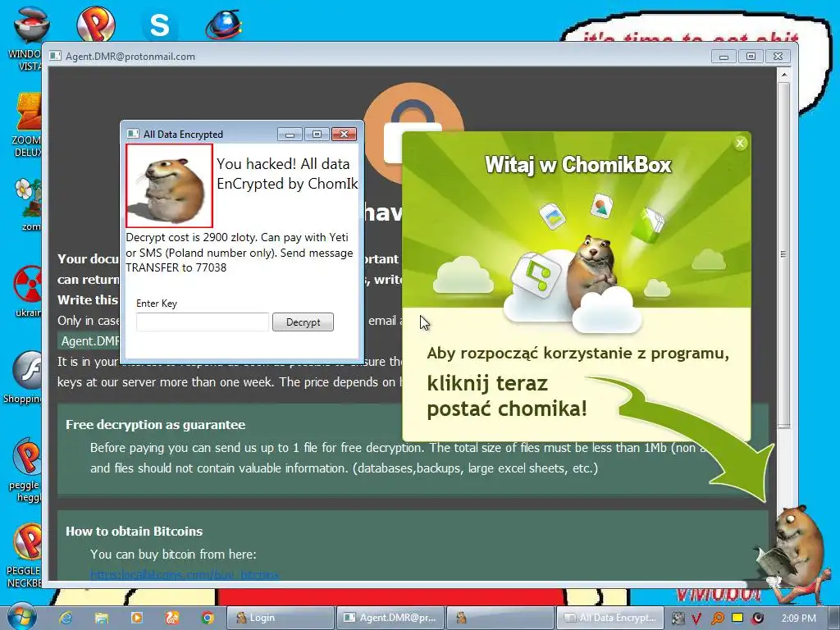The width and height of the screenshot is (840, 630).
Task: Open the Windows Start menu
Action: 21,617
